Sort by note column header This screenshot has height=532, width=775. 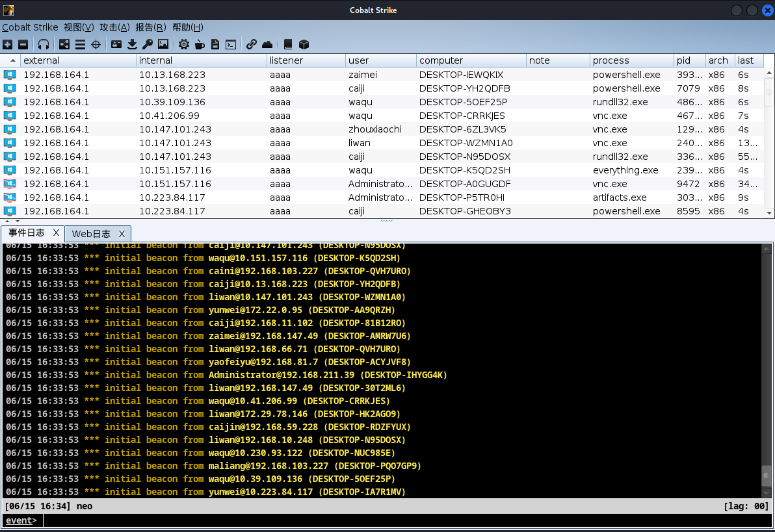[x=558, y=60]
